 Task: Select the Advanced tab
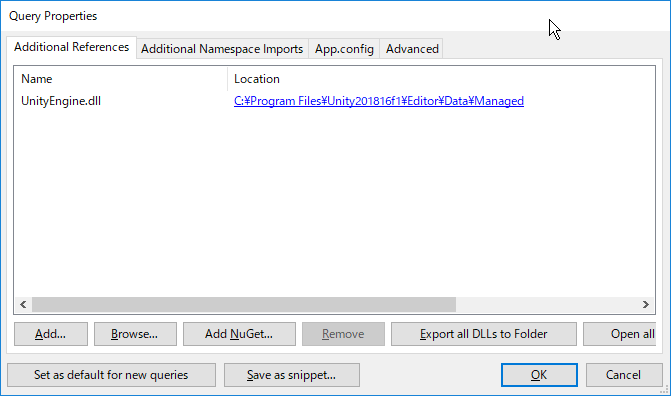click(x=412, y=49)
